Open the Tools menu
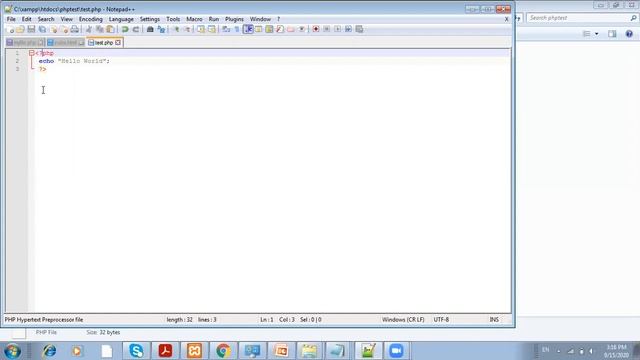The width and height of the screenshot is (640, 360). click(x=173, y=19)
